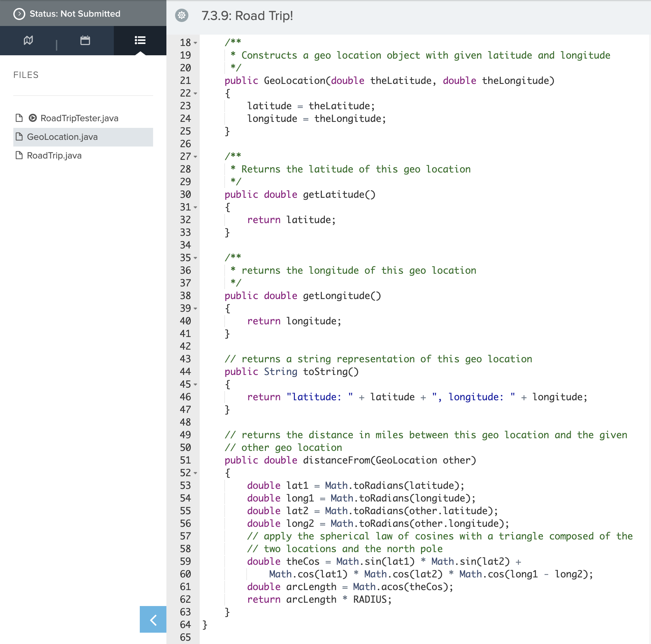The height and width of the screenshot is (644, 651).
Task: Open RoadTrip.java from the FILES panel
Action: coord(54,156)
